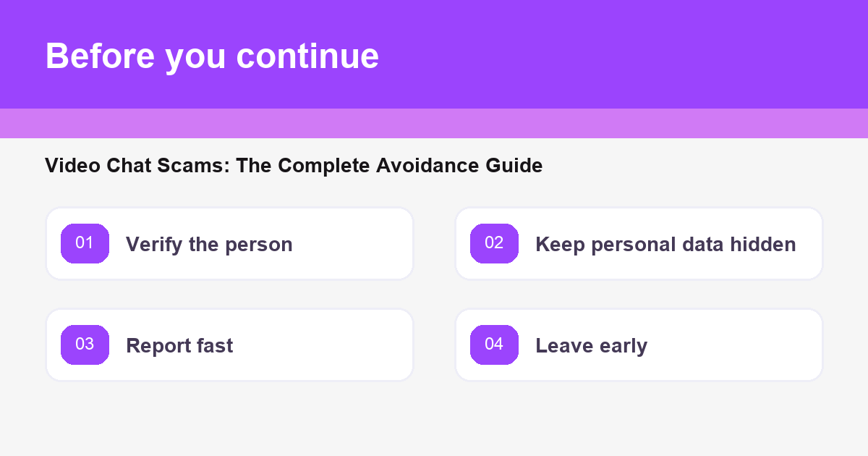Select the Report fast tip label
Image resolution: width=868 pixels, height=456 pixels.
[179, 346]
